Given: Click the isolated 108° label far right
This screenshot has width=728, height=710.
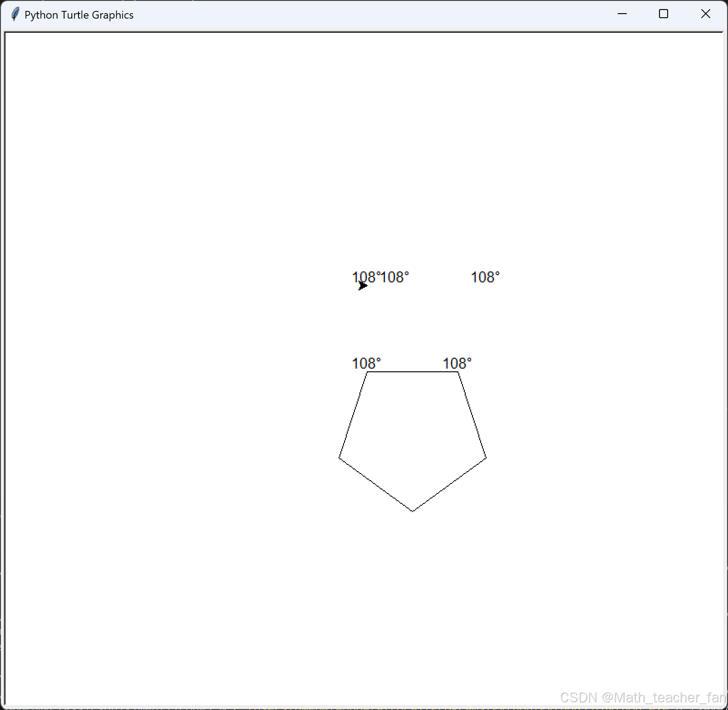Looking at the screenshot, I should pyautogui.click(x=485, y=277).
